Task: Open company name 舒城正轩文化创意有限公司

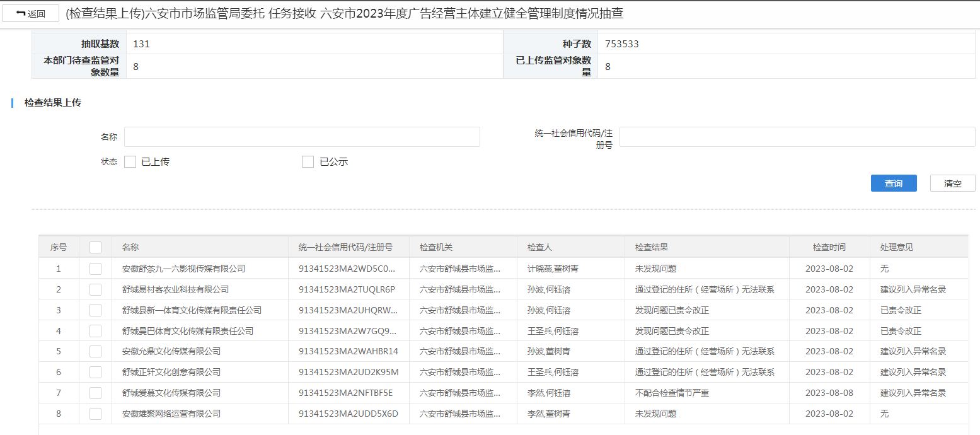Action: pyautogui.click(x=171, y=372)
